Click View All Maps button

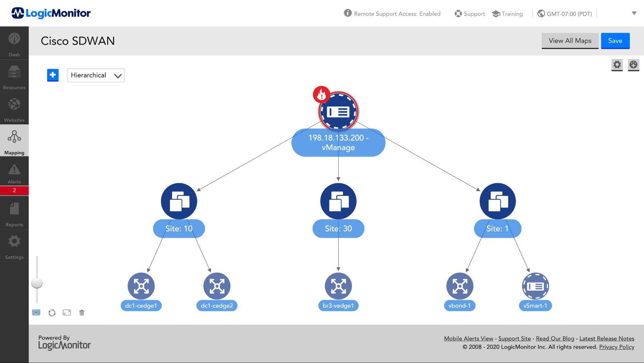[570, 41]
